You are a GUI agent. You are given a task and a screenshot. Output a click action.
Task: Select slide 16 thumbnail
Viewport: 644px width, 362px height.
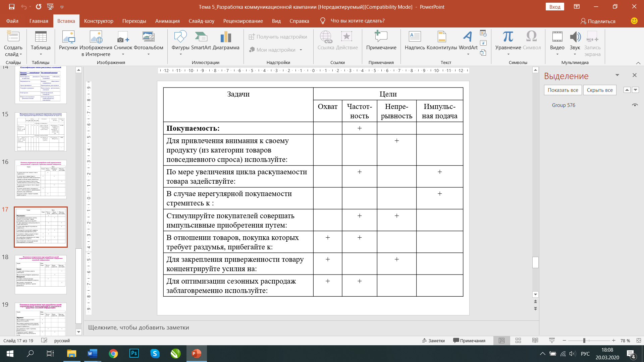[x=41, y=179]
